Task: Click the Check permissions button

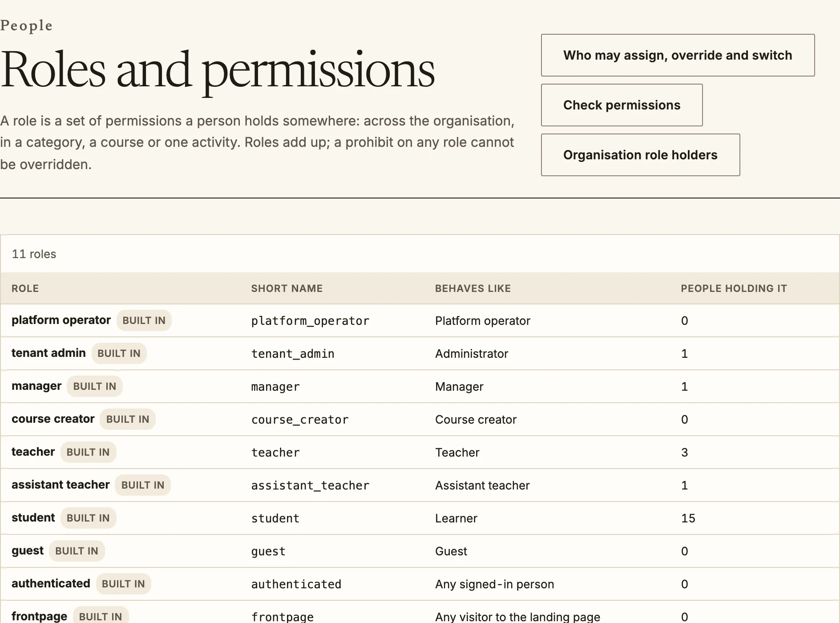Action: click(x=622, y=105)
